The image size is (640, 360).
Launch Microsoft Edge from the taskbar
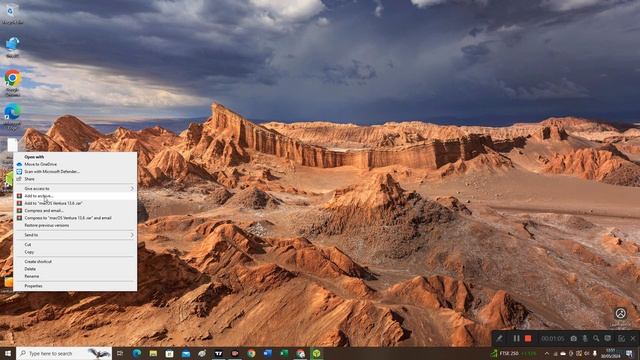[x=137, y=353]
